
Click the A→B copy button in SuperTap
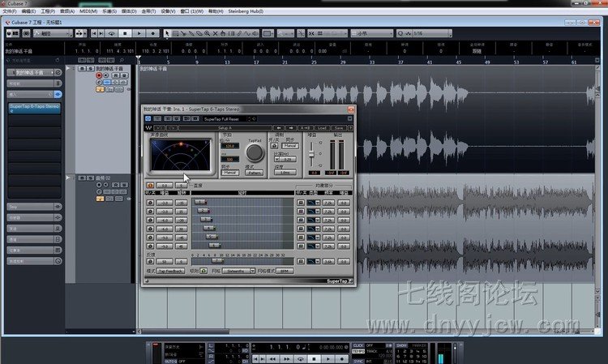coord(305,127)
